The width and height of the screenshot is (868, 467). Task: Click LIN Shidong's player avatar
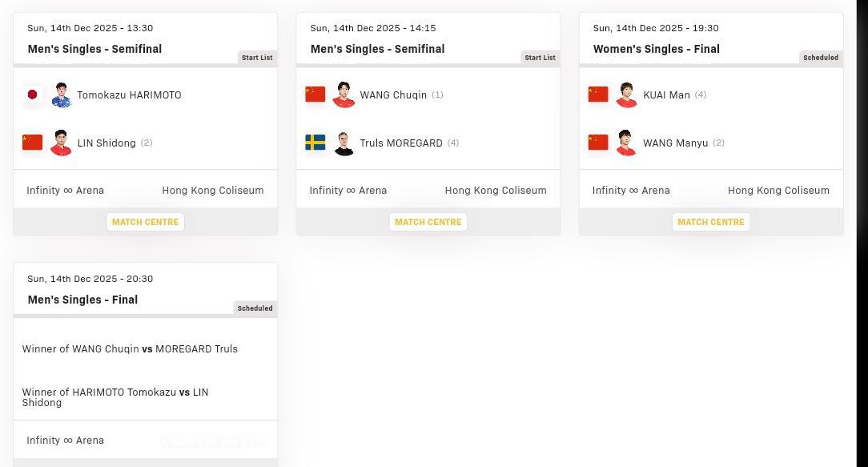[x=62, y=143]
